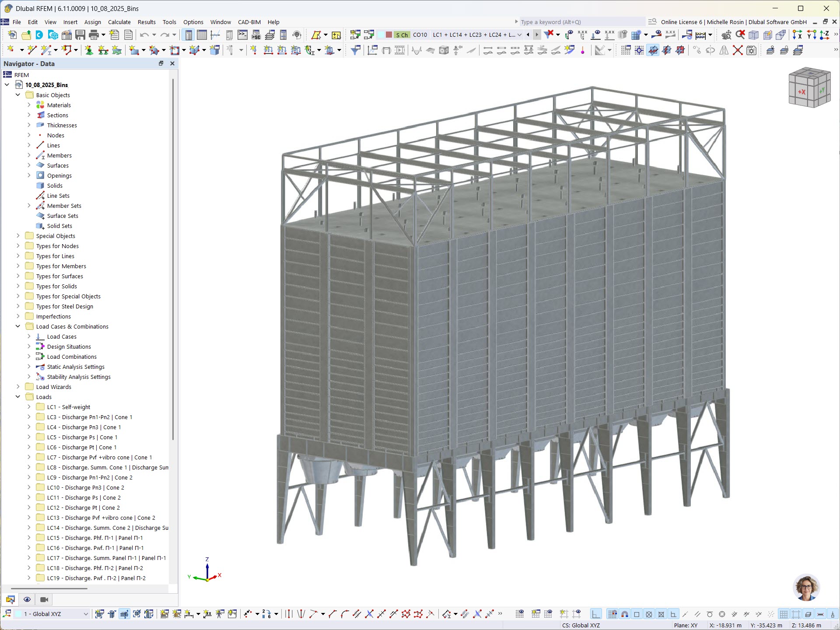Expand the Materials tree item

(x=29, y=105)
